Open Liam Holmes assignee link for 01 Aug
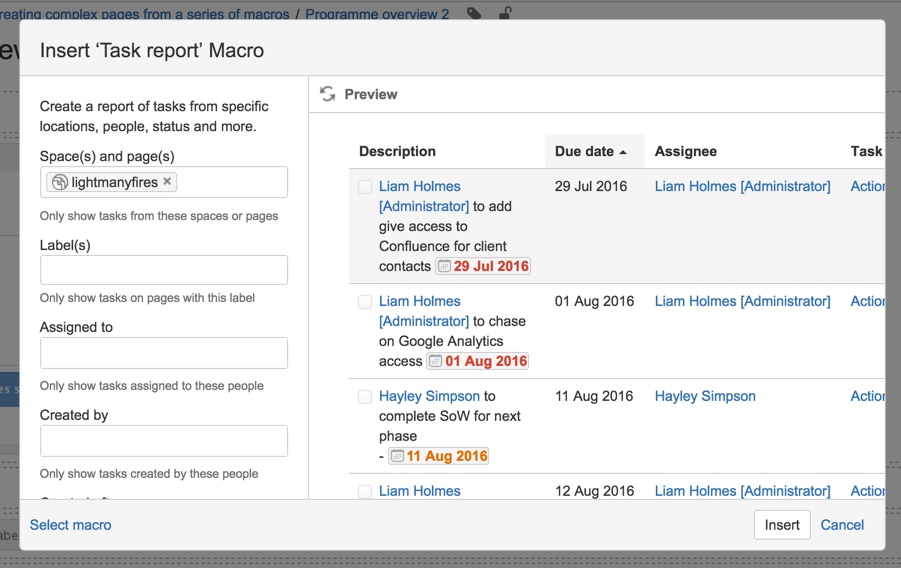This screenshot has height=568, width=901. coord(742,301)
